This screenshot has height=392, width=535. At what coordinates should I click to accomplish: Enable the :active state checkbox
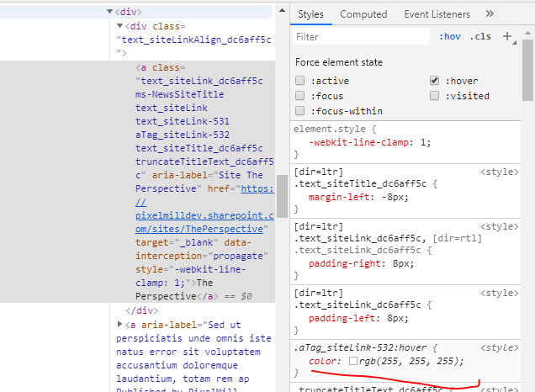coord(300,81)
